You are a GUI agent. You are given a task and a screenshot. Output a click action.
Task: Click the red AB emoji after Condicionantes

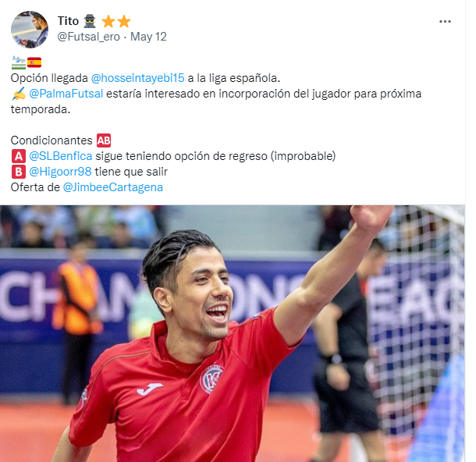104,140
